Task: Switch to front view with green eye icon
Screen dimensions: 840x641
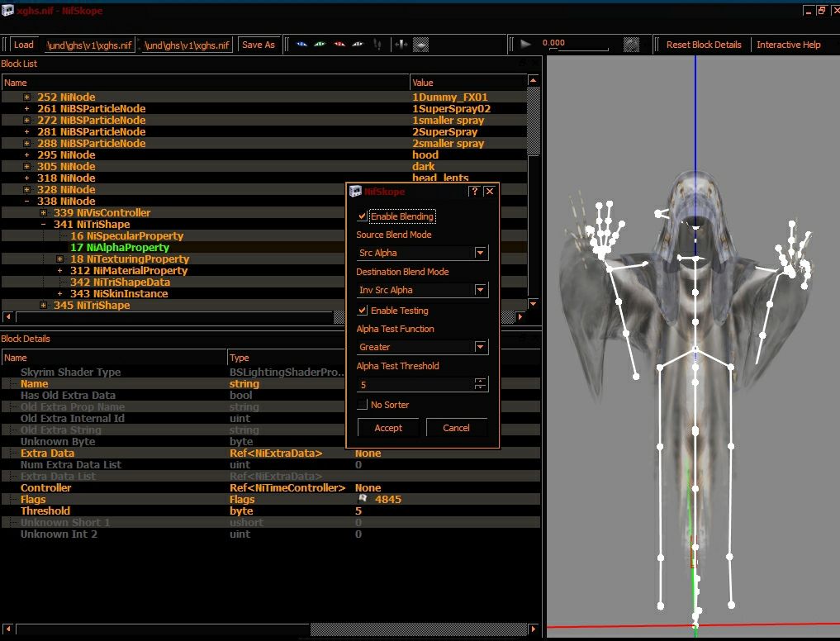Action: coord(320,45)
